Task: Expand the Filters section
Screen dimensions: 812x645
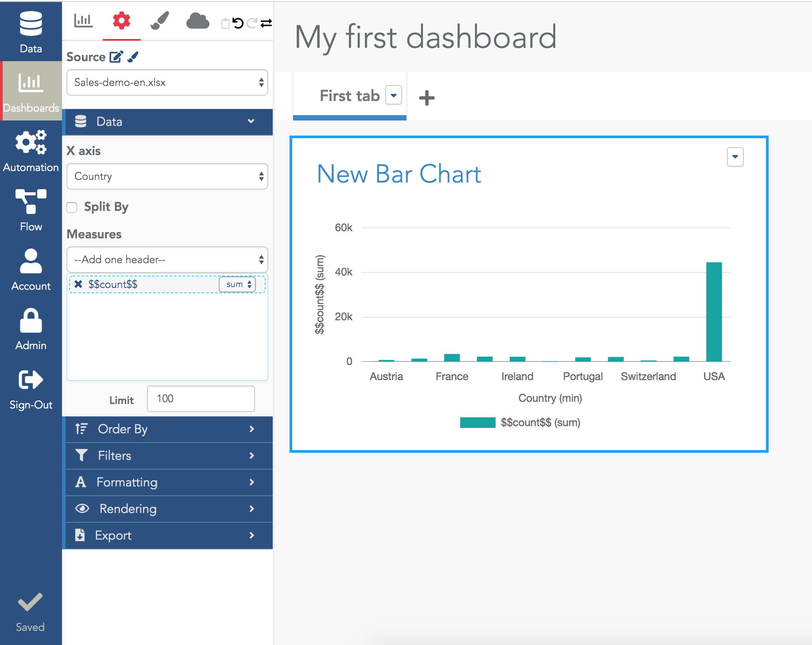Action: [168, 455]
